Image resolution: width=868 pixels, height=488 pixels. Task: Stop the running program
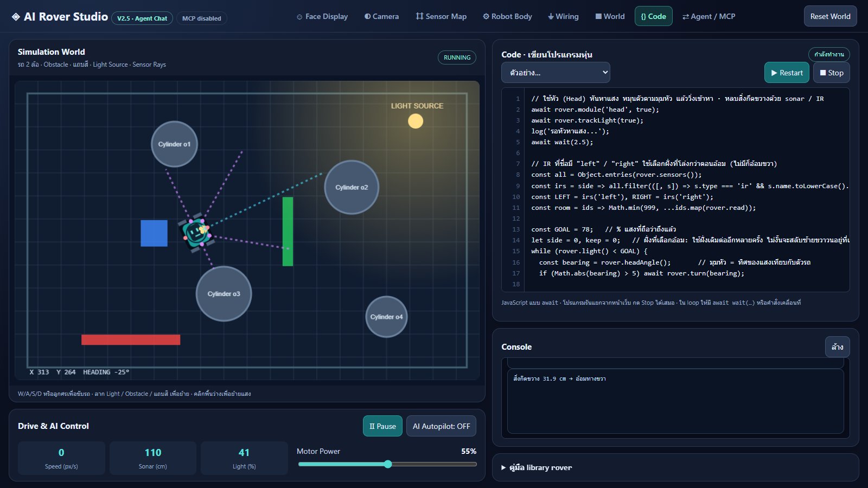(832, 73)
